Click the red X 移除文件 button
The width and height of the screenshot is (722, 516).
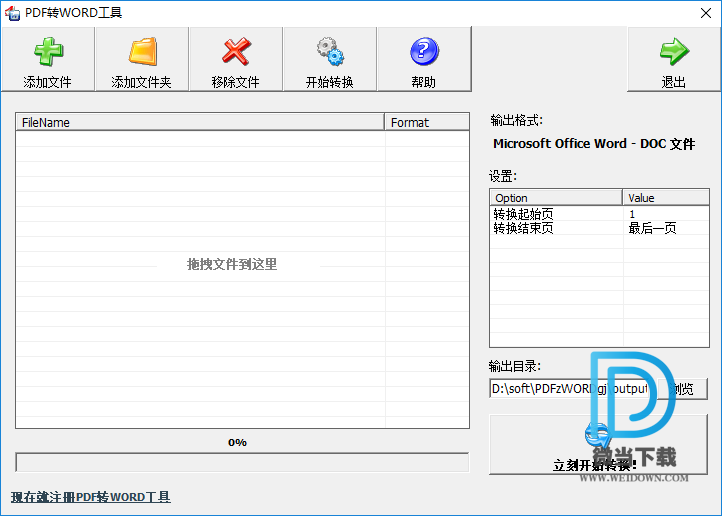(x=236, y=59)
